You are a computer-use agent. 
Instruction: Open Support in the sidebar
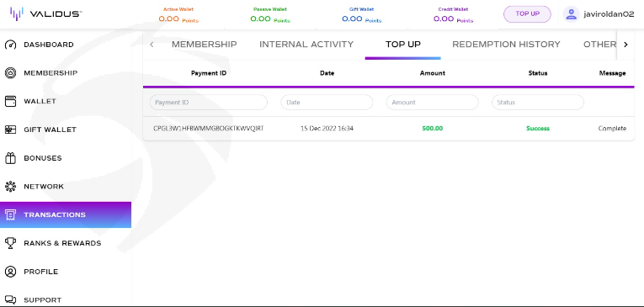pyautogui.click(x=42, y=299)
